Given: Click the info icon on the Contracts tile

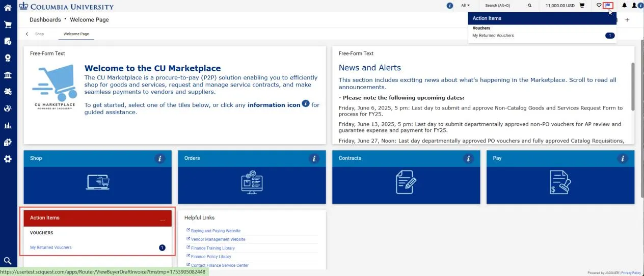Looking at the screenshot, I should click(x=468, y=159).
